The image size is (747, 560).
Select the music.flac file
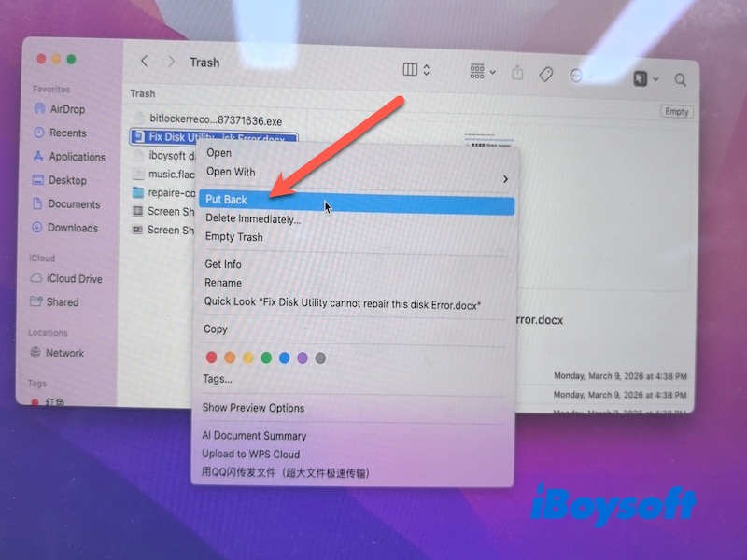tap(164, 174)
